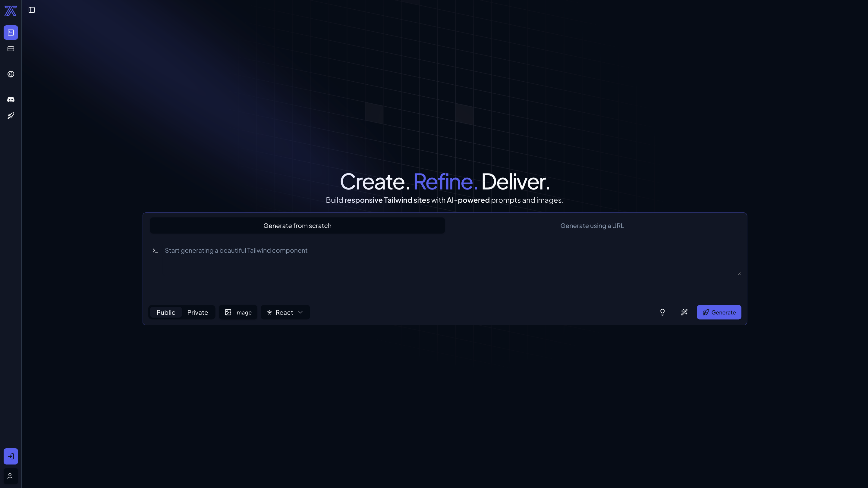Expand the React framework dropdown
This screenshot has width=868, height=488.
[x=285, y=313]
